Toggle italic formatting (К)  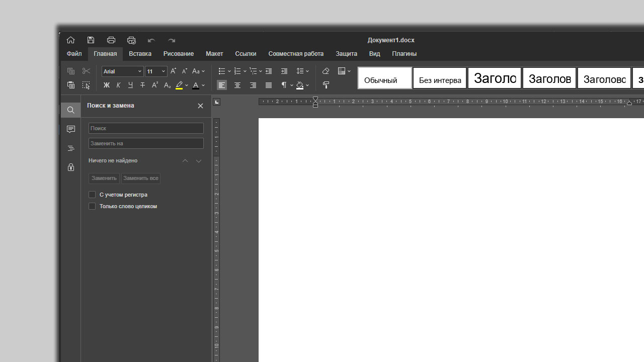click(118, 85)
